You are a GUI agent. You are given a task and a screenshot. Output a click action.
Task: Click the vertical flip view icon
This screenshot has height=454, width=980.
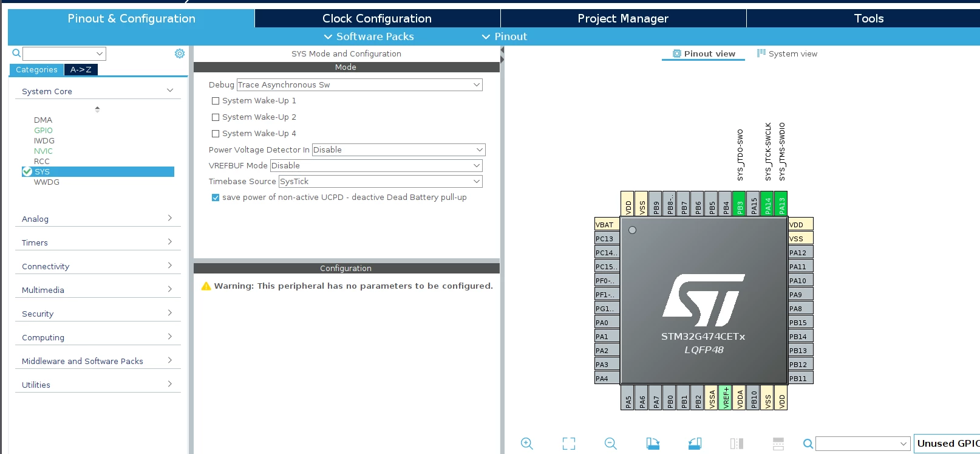tap(778, 444)
